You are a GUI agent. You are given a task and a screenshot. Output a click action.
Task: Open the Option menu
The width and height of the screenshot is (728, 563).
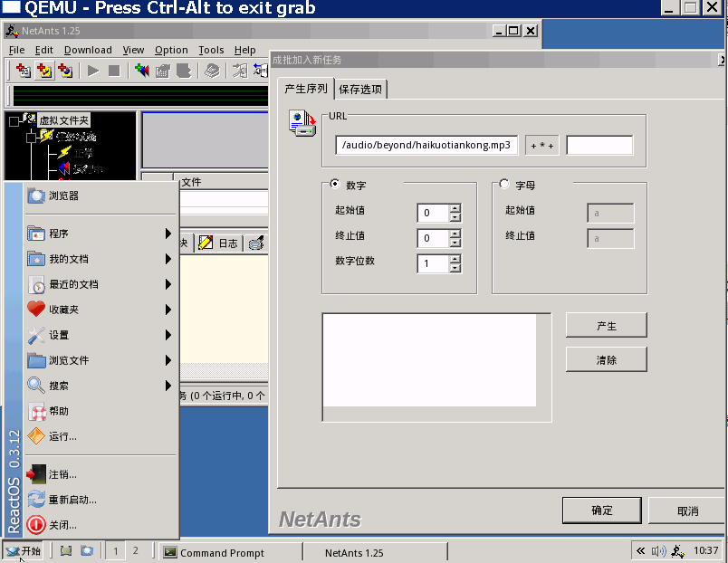pos(171,50)
